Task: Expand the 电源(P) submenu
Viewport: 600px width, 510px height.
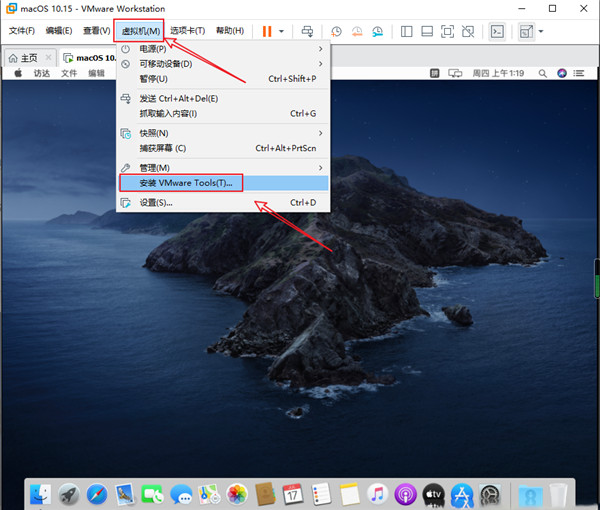Action: (223, 49)
